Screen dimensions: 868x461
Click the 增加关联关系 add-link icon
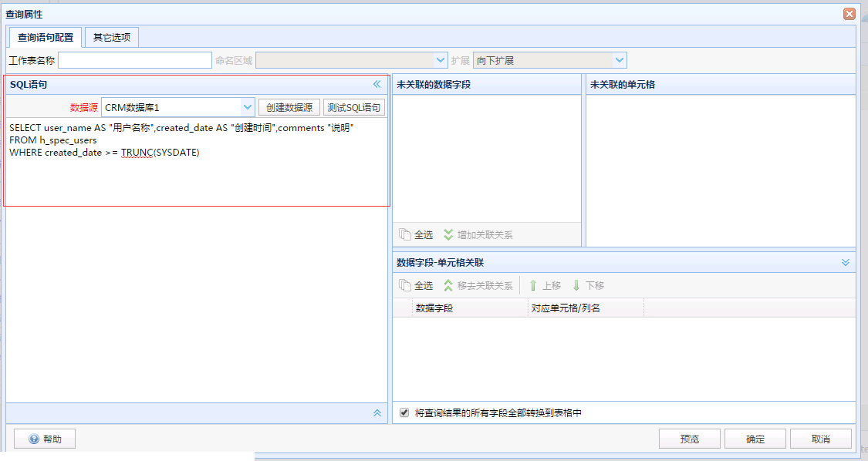(448, 234)
